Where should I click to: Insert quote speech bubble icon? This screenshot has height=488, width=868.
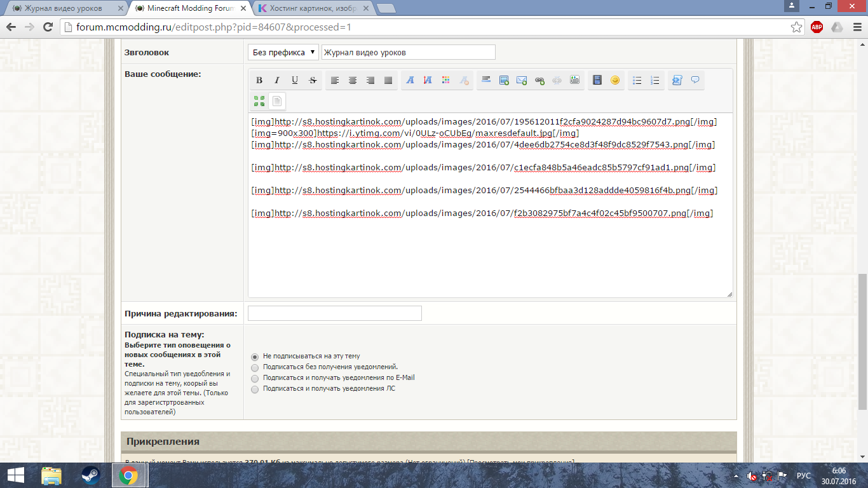tap(695, 80)
